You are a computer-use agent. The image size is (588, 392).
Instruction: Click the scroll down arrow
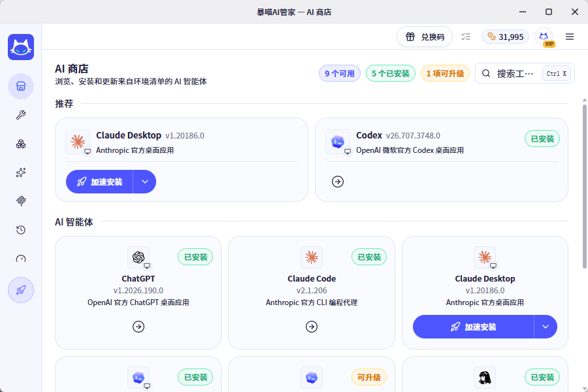[x=584, y=389]
